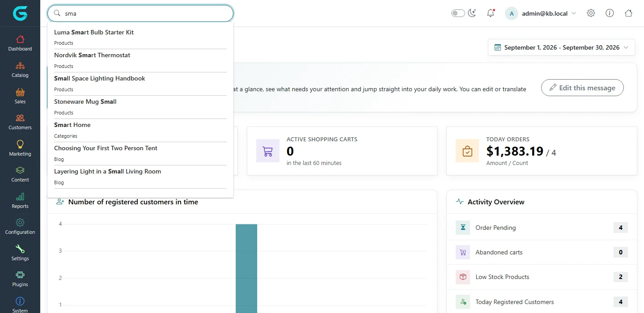Open the notifications bell
Image resolution: width=644 pixels, height=313 pixels.
coord(491,13)
